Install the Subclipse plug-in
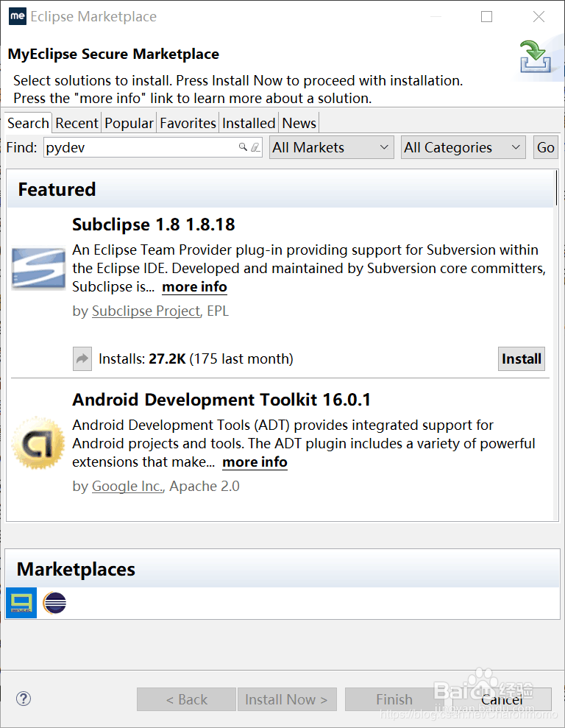Screen dimensions: 565x728 522,359
